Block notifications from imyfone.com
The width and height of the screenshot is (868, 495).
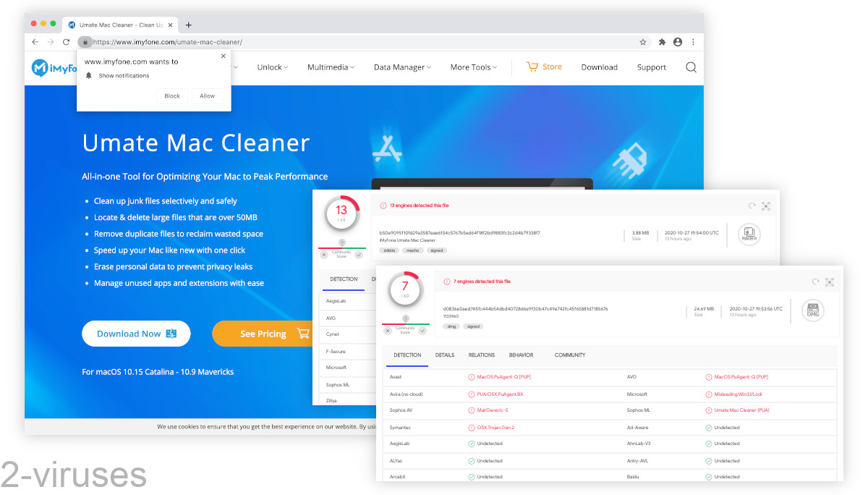pyautogui.click(x=172, y=96)
